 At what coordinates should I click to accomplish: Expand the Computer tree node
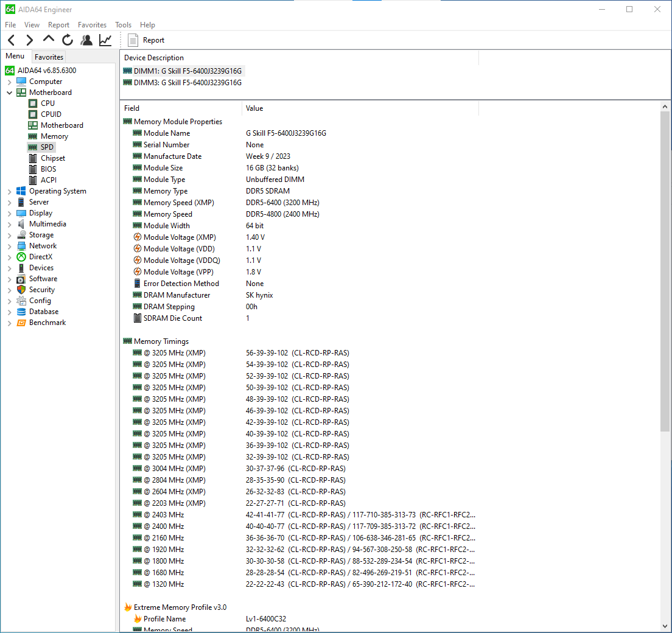click(9, 82)
